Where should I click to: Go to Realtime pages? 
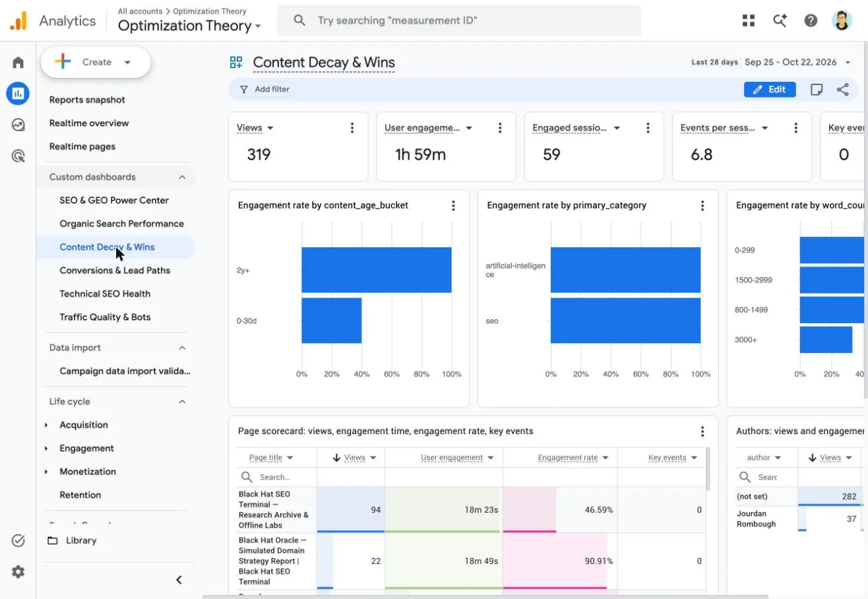(x=82, y=146)
